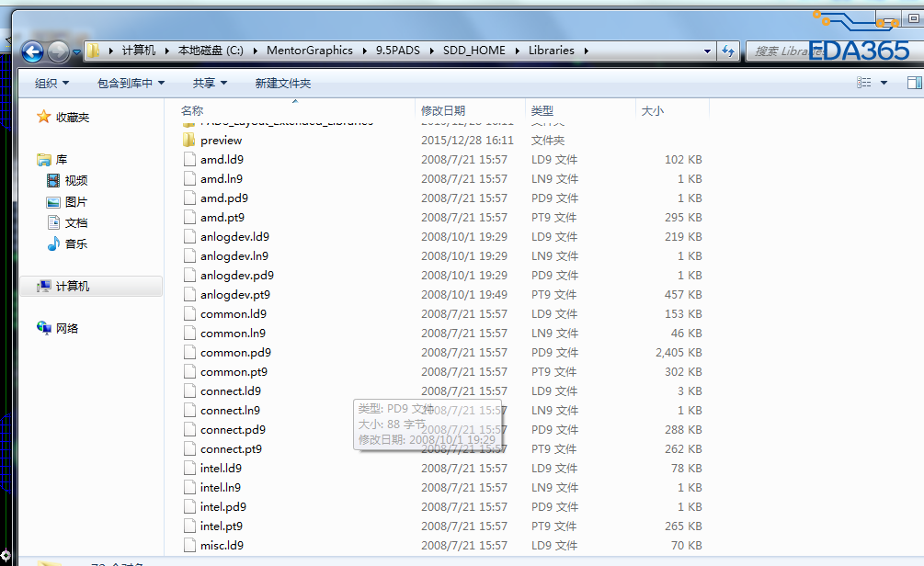Select file anlogdev.ln9 icon

(x=189, y=256)
